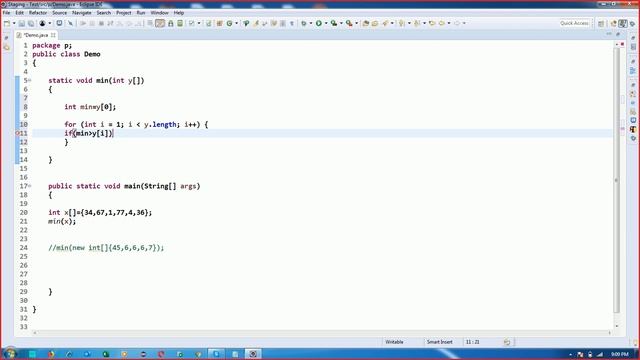Click error marker on line 11

coord(18,133)
